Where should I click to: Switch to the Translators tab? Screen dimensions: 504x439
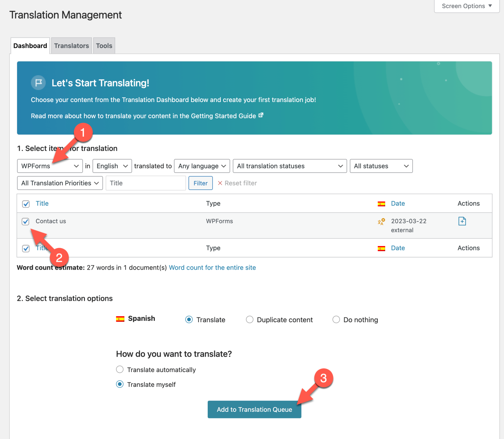click(x=71, y=46)
